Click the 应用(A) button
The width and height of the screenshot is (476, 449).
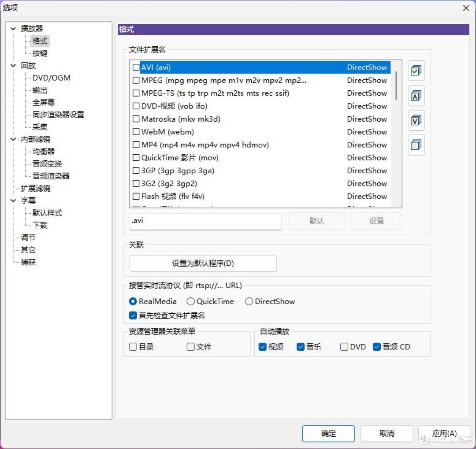click(x=444, y=434)
